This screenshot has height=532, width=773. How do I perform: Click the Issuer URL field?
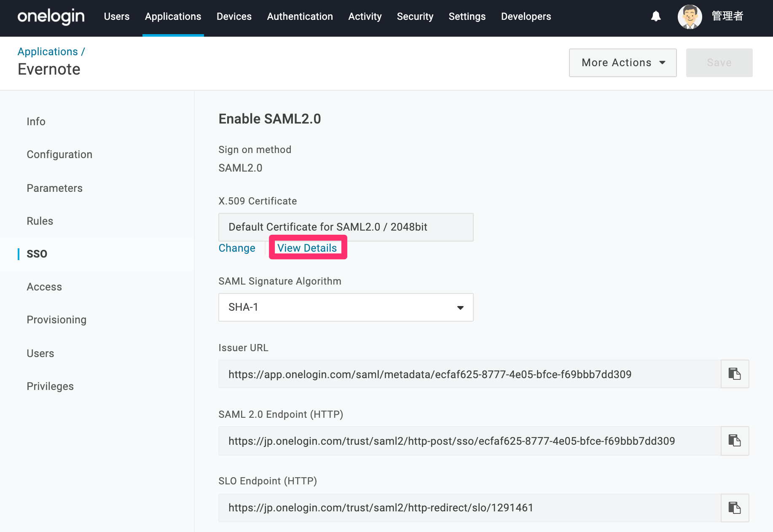(470, 374)
